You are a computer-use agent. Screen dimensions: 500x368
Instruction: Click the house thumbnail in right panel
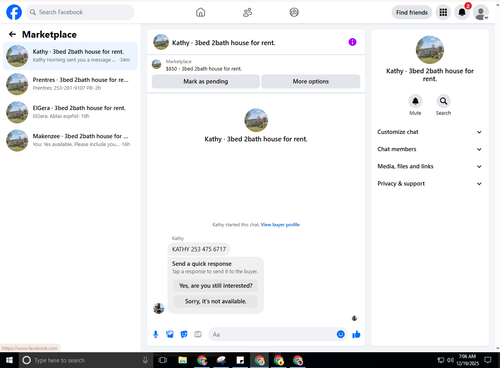[430, 50]
